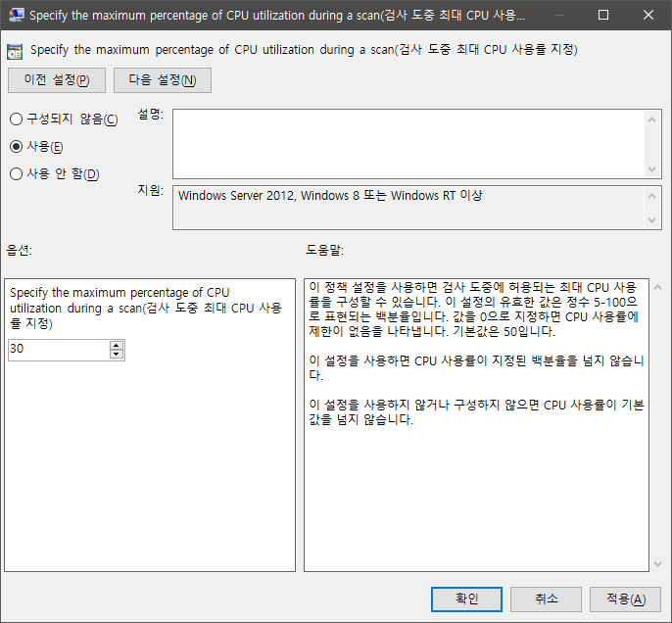Click the help paragraph starting 이 설정을 사용하지 않거나
The image size is (672, 623).
(476, 412)
